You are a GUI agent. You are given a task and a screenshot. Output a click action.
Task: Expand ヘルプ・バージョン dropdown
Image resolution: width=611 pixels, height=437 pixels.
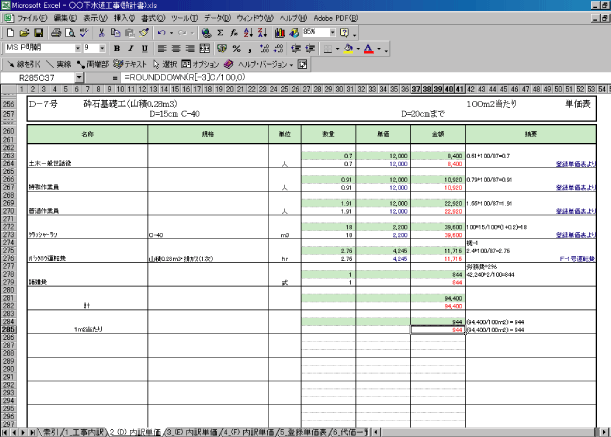291,65
